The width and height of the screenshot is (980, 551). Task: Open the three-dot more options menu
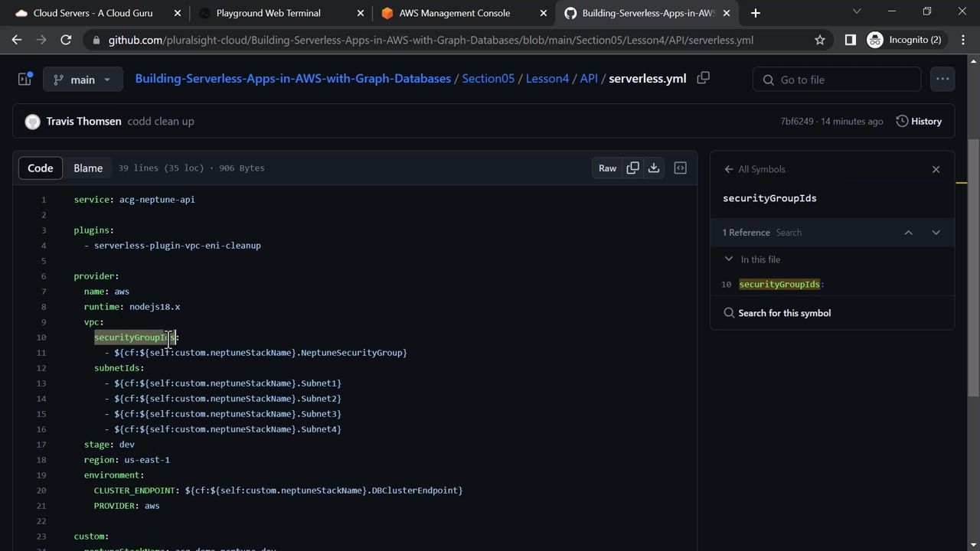[942, 79]
